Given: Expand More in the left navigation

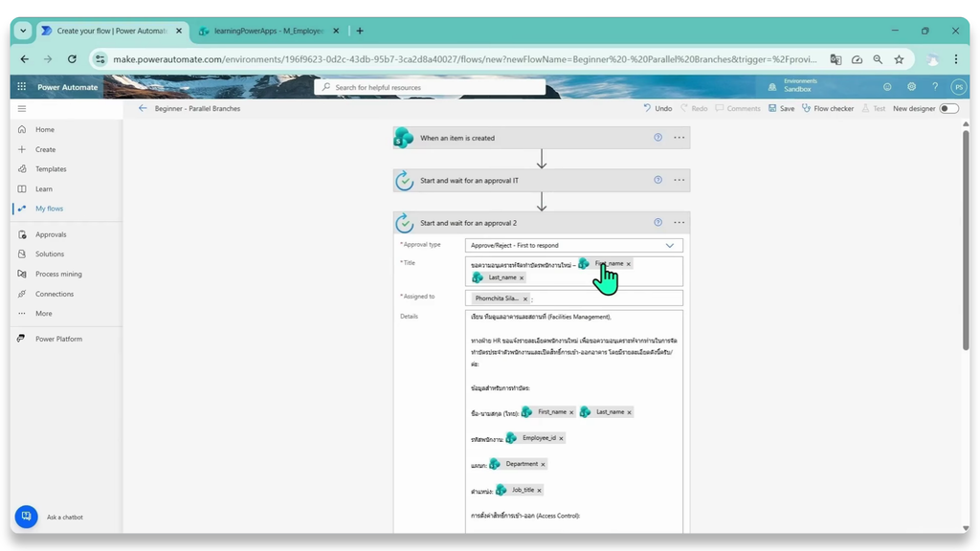Looking at the screenshot, I should [x=44, y=314].
